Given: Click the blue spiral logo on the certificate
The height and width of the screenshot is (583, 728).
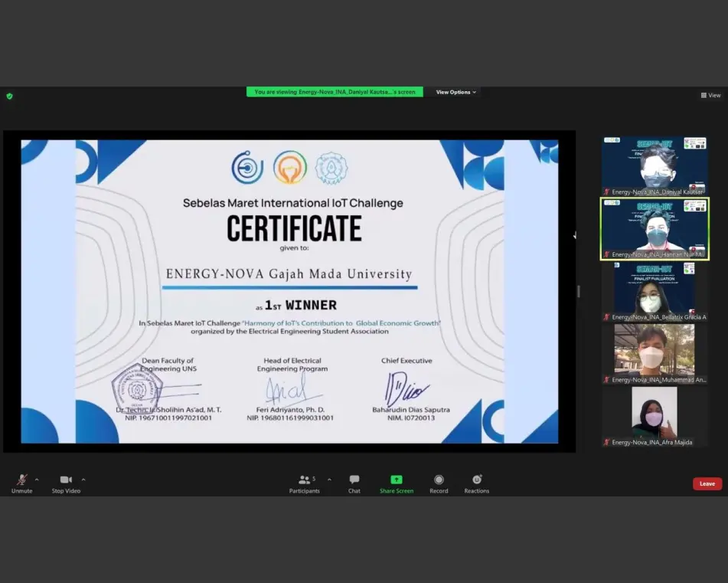Looking at the screenshot, I should coord(247,167).
